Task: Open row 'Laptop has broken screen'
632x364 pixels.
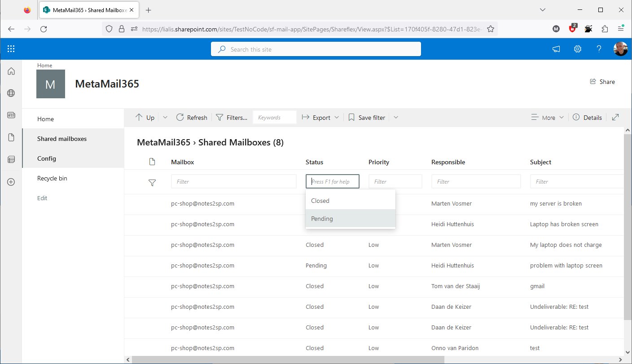Action: tap(564, 224)
